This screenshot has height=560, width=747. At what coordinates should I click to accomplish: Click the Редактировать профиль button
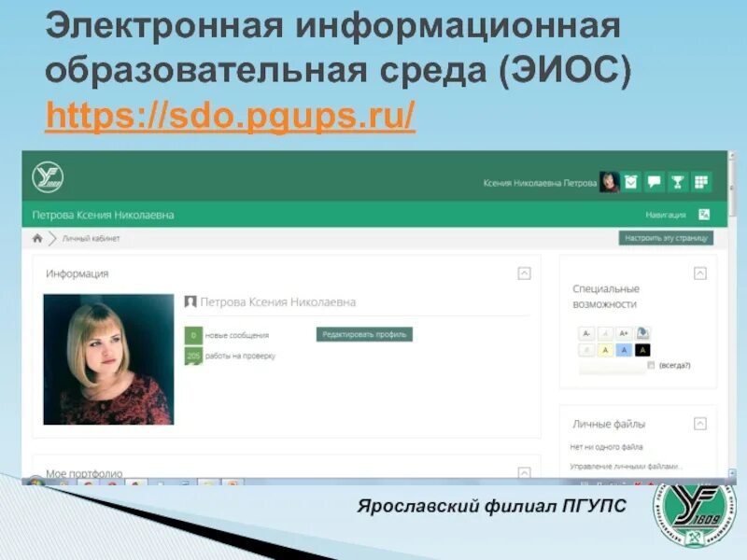coord(364,334)
